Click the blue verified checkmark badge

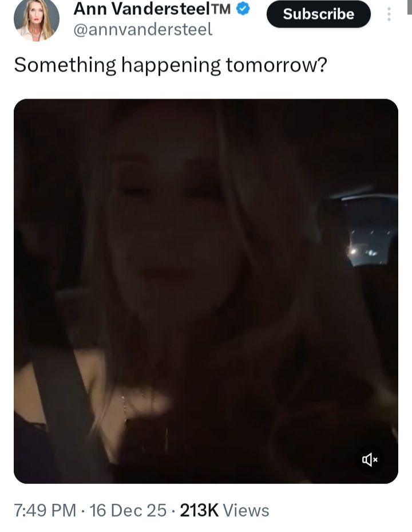click(x=243, y=9)
